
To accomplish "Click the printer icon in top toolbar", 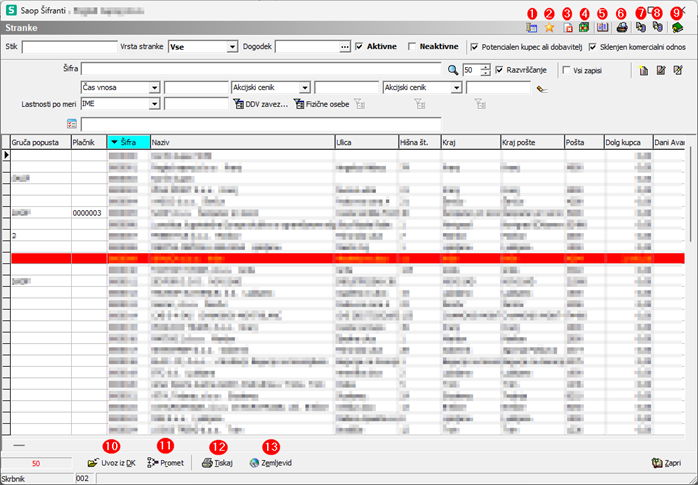I will [621, 27].
